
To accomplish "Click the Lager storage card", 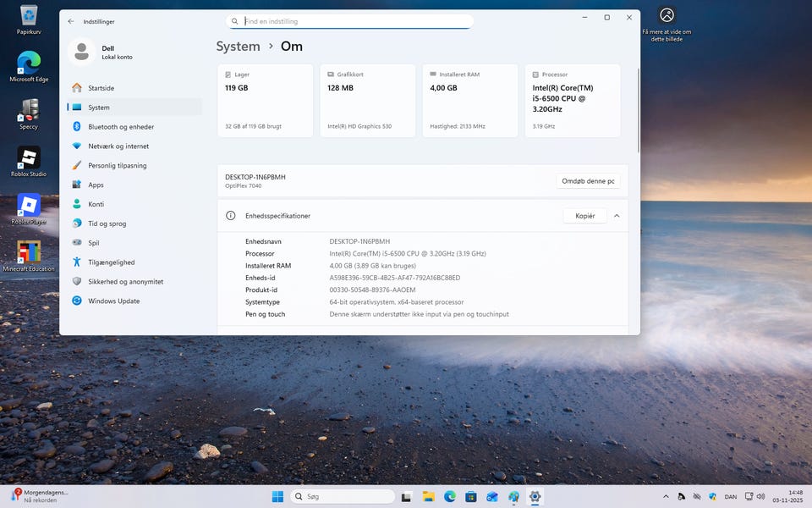I will pyautogui.click(x=265, y=101).
